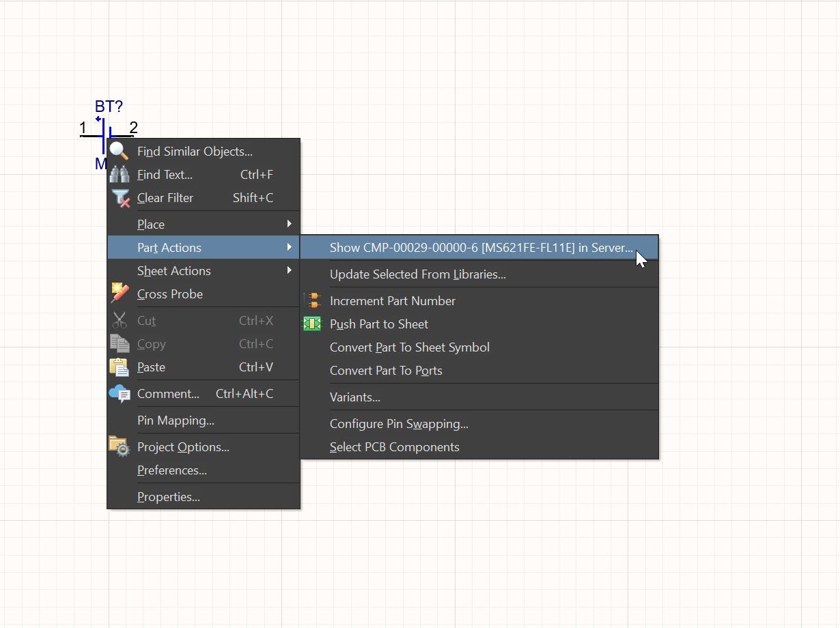This screenshot has width=840, height=628.
Task: Select Convert Part To Ports
Action: click(479, 371)
